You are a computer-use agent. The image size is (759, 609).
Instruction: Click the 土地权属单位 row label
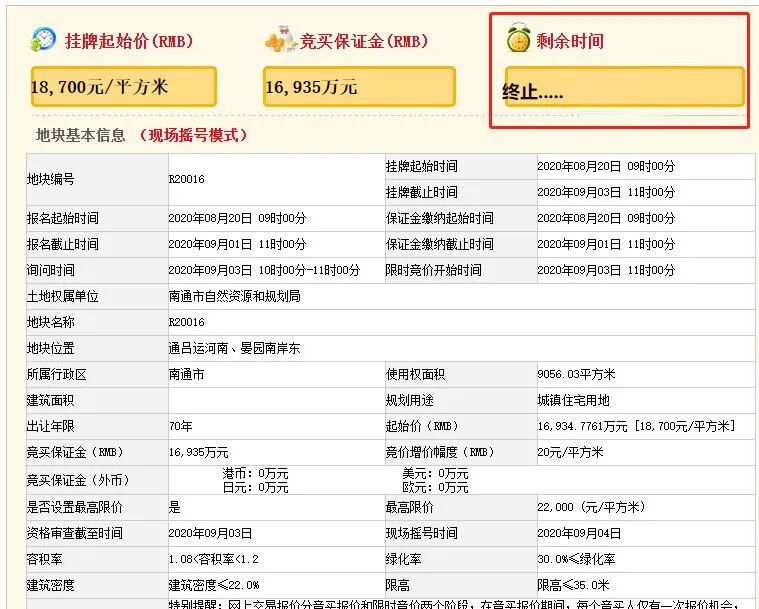(x=62, y=296)
